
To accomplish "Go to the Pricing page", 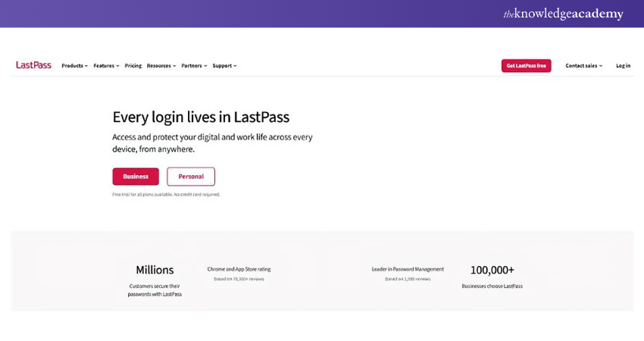I will pyautogui.click(x=133, y=66).
